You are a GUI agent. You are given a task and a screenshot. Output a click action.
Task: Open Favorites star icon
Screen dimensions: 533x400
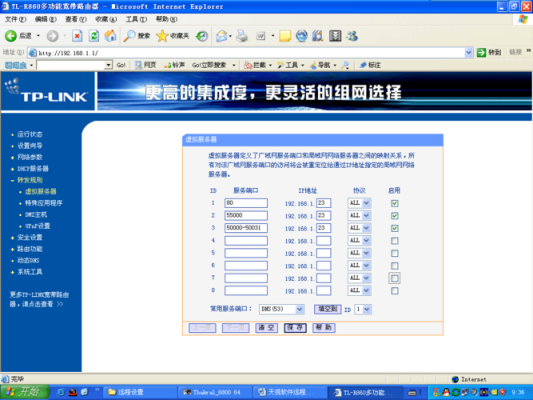pyautogui.click(x=162, y=36)
